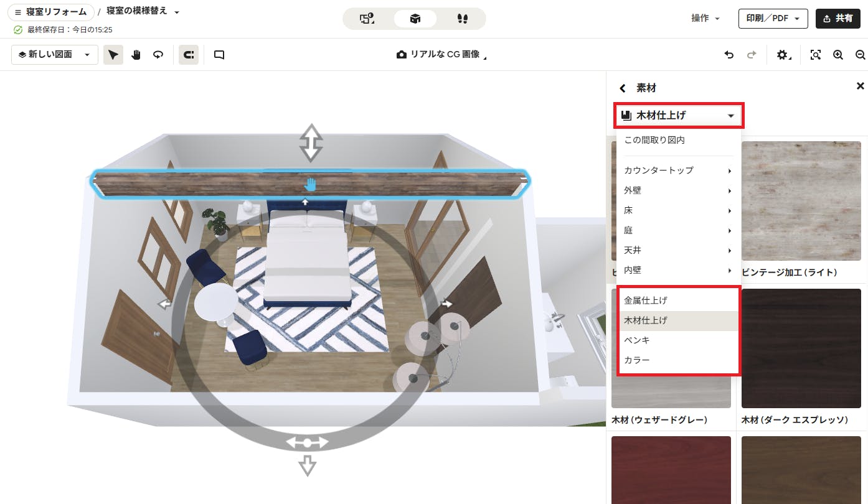This screenshot has height=504, width=868.
Task: Click the horizontal rotate handle on the ring
Action: point(307,442)
